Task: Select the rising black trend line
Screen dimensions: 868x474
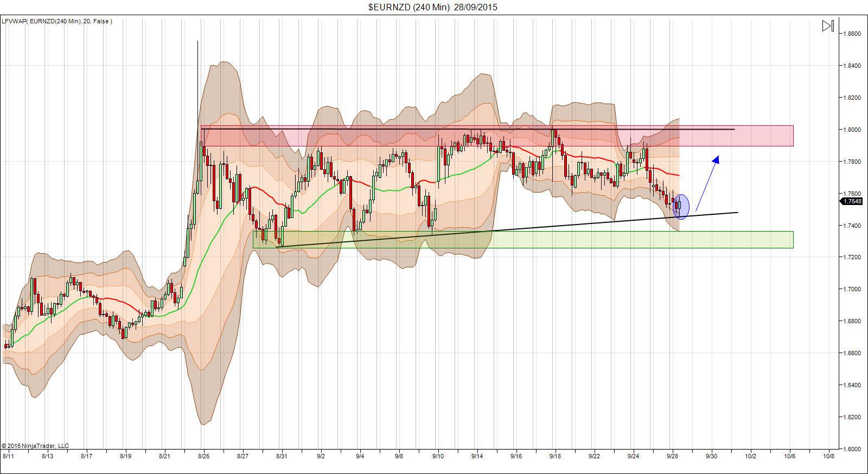Action: [507, 229]
